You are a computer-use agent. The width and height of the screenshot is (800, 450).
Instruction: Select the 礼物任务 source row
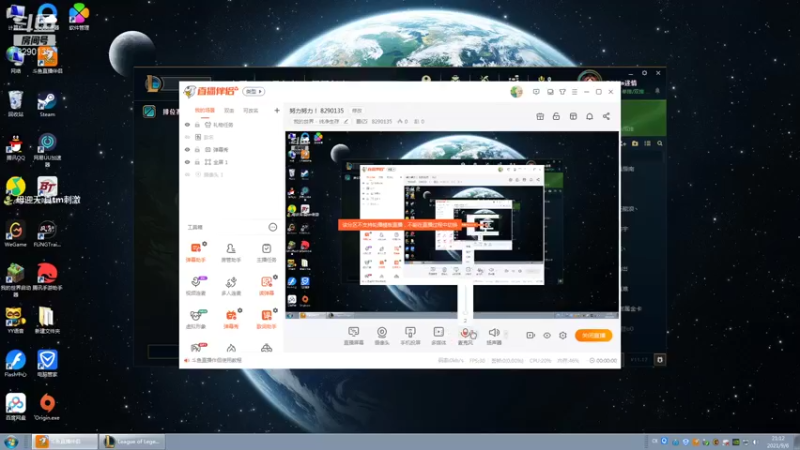point(231,124)
